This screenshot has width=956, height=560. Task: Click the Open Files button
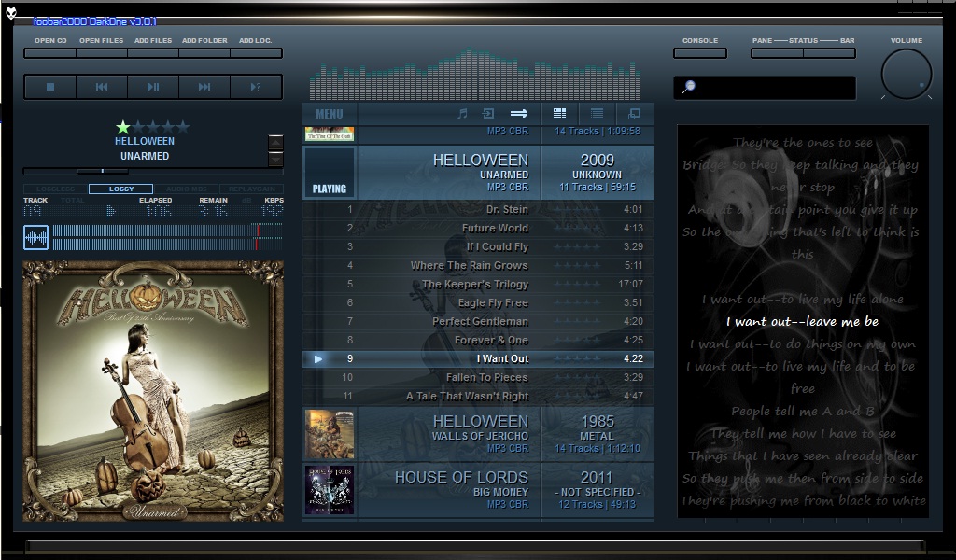(x=101, y=53)
